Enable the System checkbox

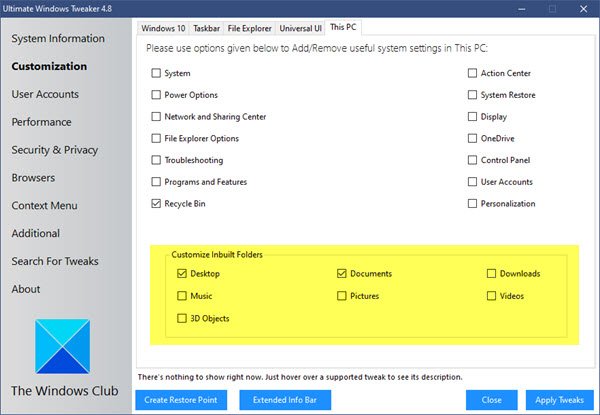coord(156,73)
